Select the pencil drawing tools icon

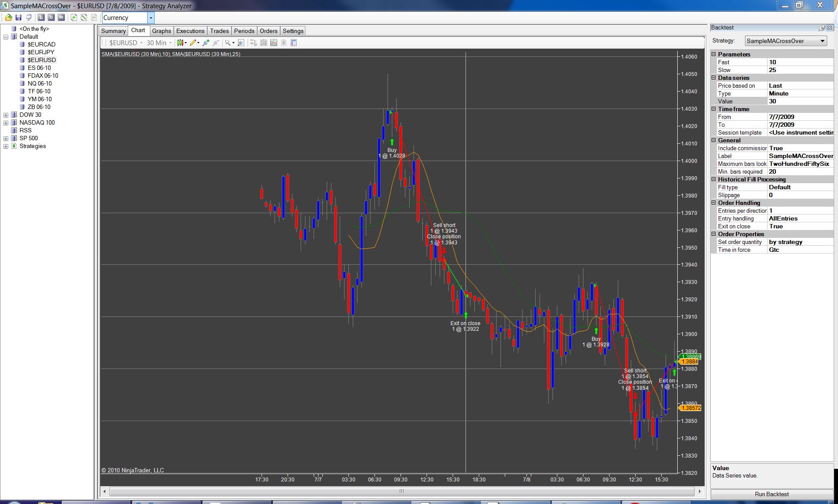click(194, 43)
